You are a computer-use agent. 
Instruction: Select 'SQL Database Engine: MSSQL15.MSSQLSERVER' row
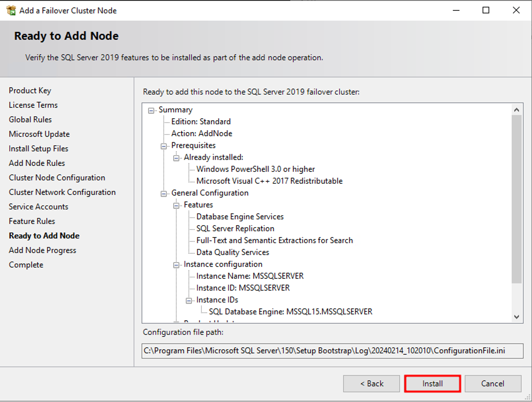290,312
